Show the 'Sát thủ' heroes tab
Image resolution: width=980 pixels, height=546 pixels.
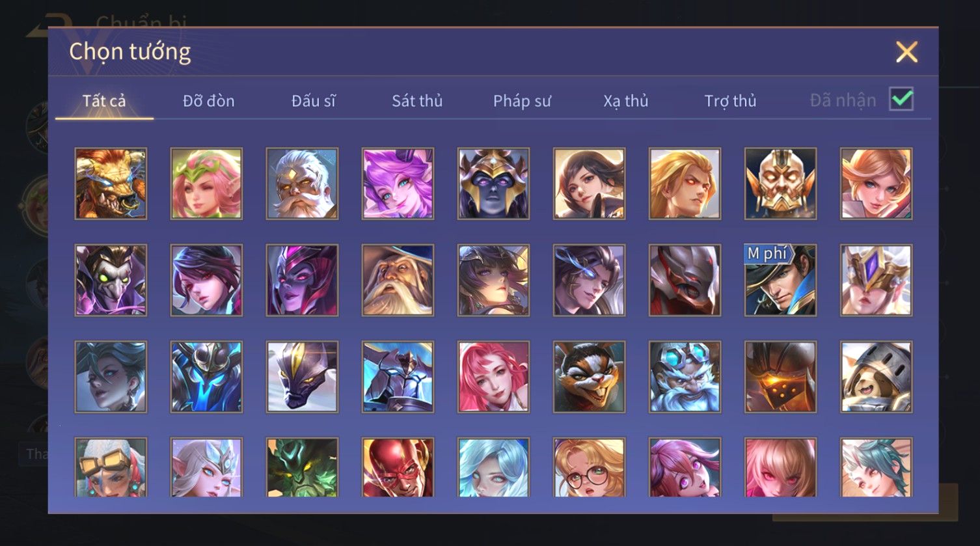point(417,101)
